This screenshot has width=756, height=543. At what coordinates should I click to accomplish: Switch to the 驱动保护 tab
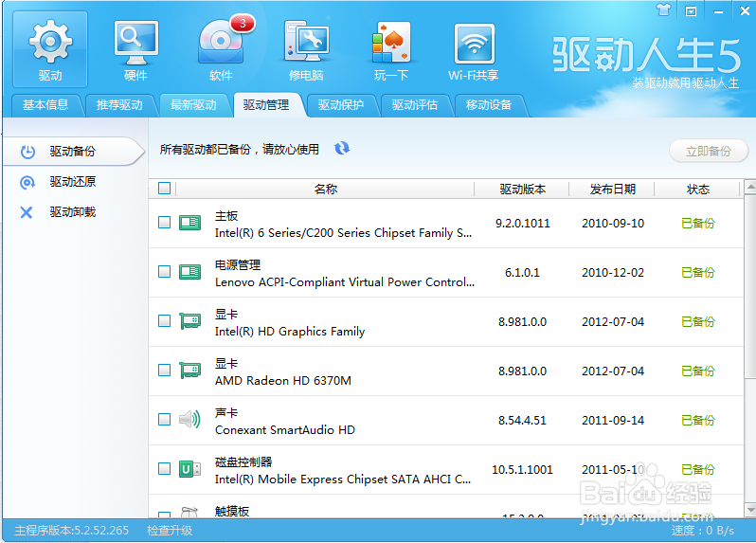click(341, 105)
